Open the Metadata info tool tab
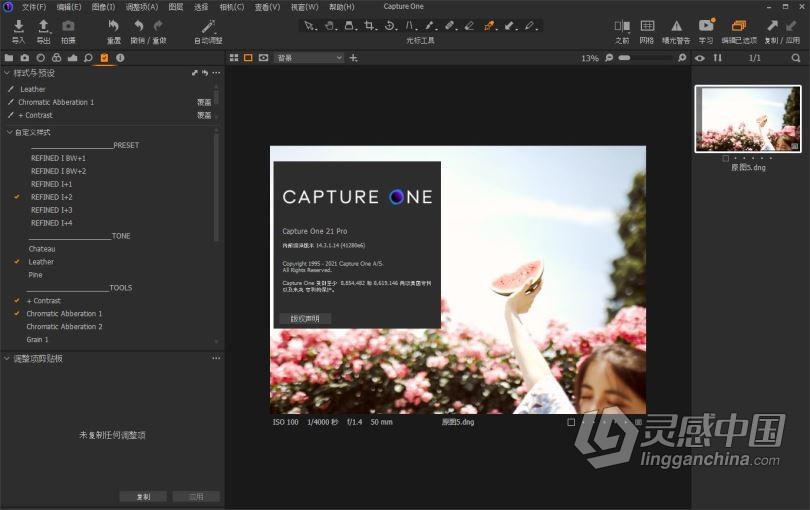The image size is (810, 510). (x=120, y=58)
